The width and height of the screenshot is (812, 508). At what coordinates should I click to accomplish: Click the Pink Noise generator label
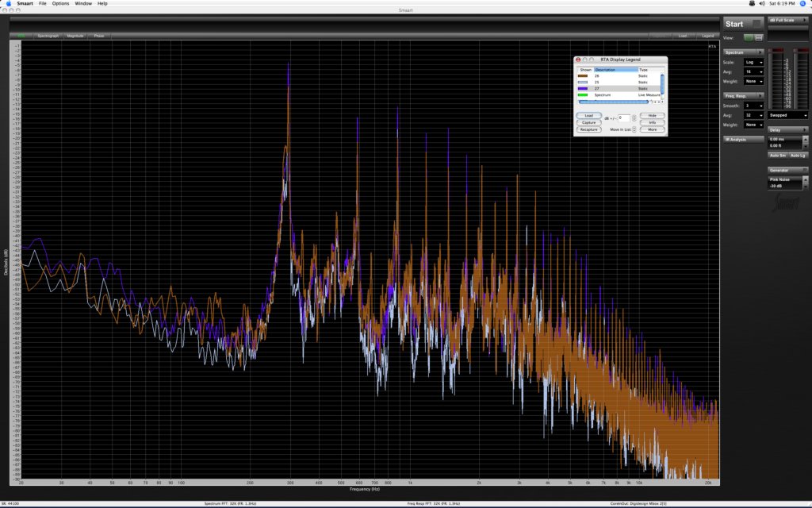[779, 179]
